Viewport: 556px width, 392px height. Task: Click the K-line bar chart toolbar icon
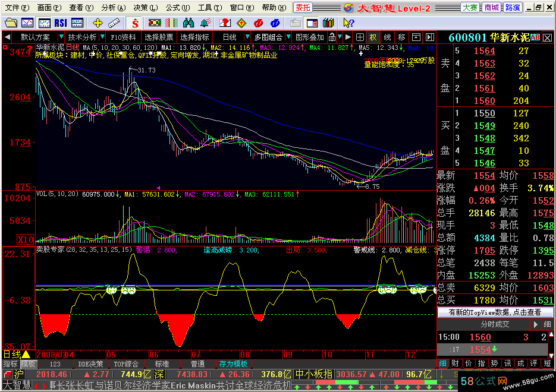[x=44, y=23]
